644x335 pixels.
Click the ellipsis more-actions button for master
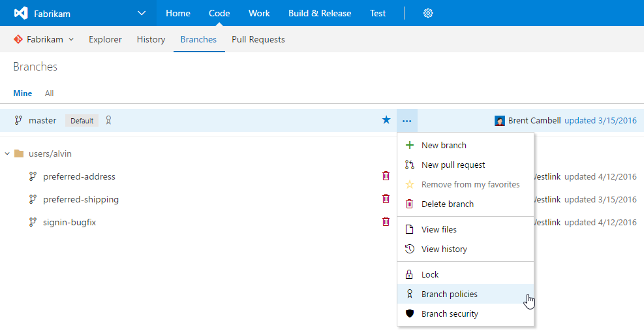(407, 120)
